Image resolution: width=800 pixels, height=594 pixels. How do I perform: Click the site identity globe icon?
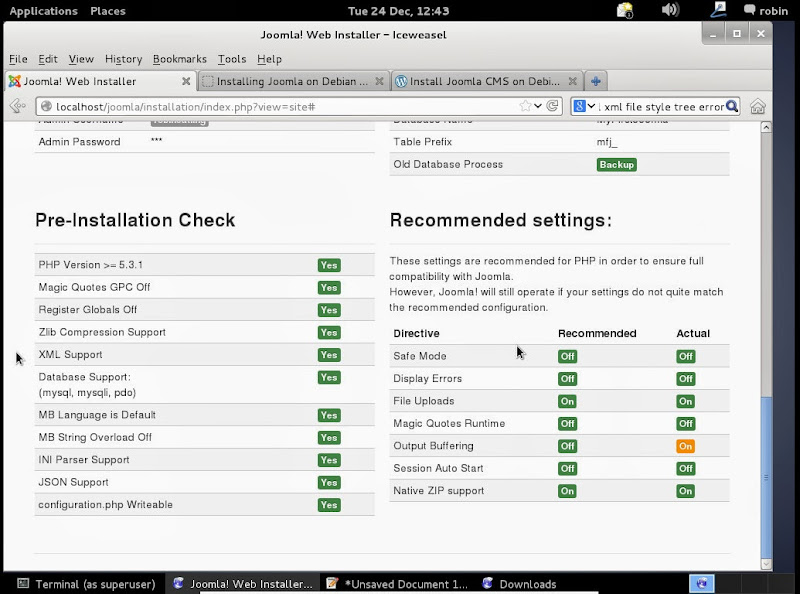(46, 106)
